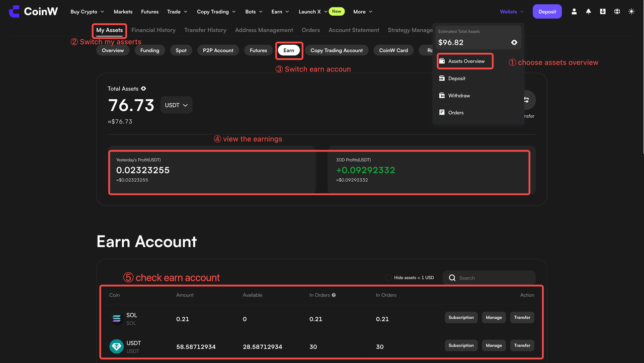Click Transfer for USDT
The height and width of the screenshot is (363, 644).
point(522,345)
